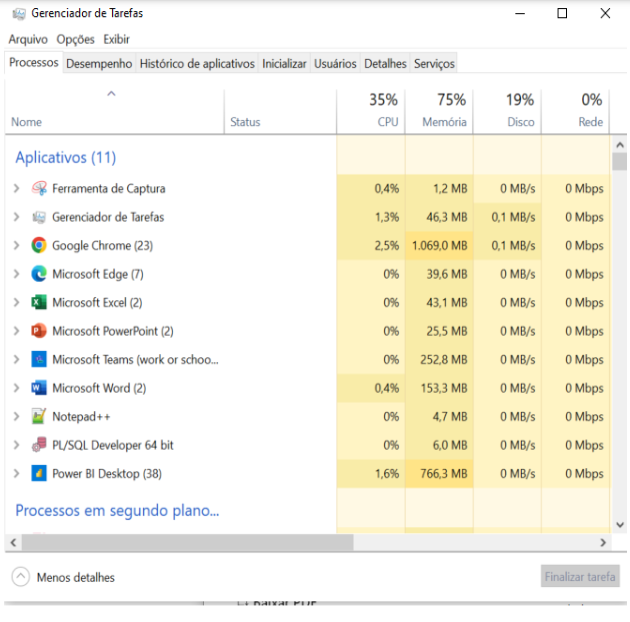The height and width of the screenshot is (622, 630).
Task: Switch to the Serviços tab
Action: (434, 63)
